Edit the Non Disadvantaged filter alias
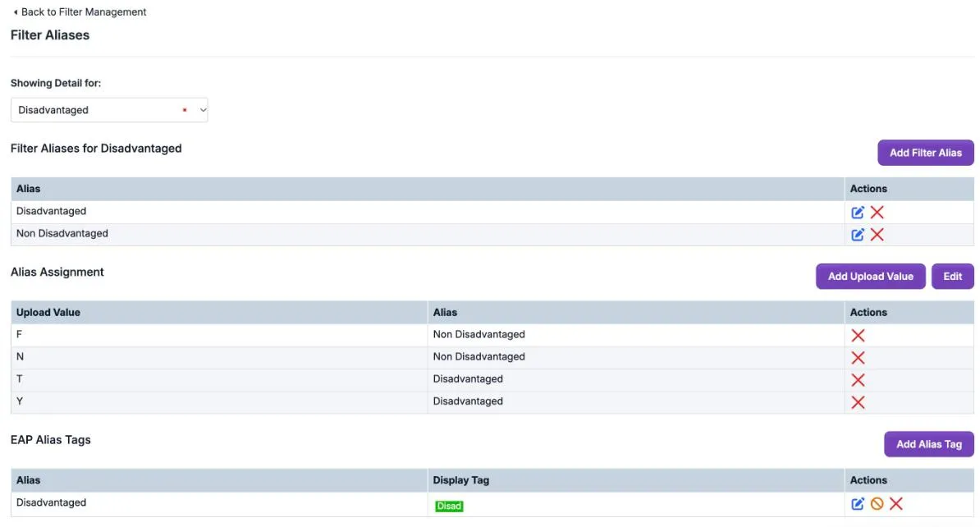Viewport: 980px width, 527px height. click(x=858, y=235)
